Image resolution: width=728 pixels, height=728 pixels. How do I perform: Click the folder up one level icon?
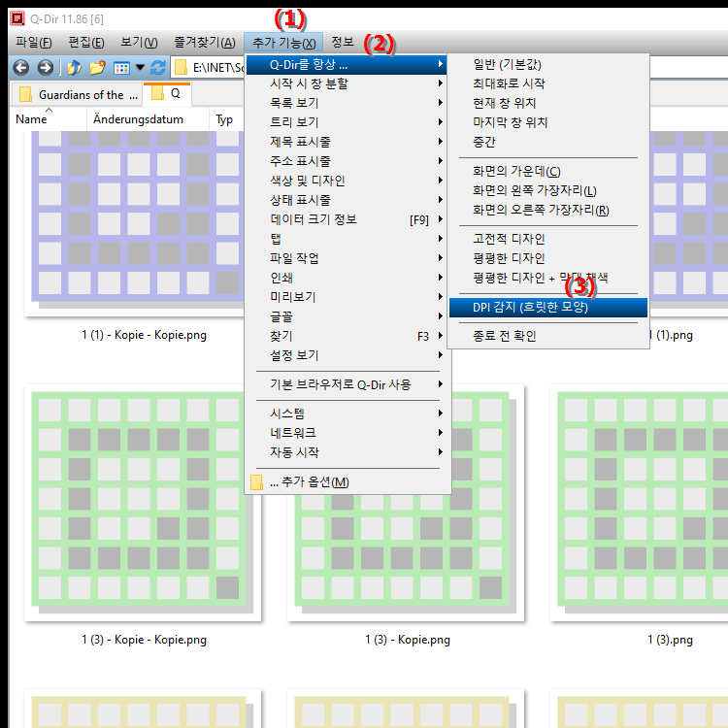pyautogui.click(x=74, y=68)
